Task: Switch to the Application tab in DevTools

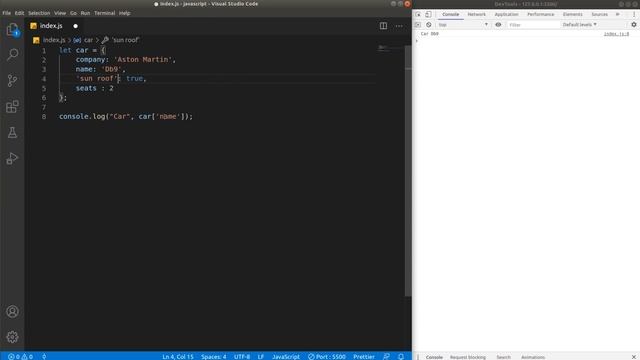Action: tap(506, 14)
